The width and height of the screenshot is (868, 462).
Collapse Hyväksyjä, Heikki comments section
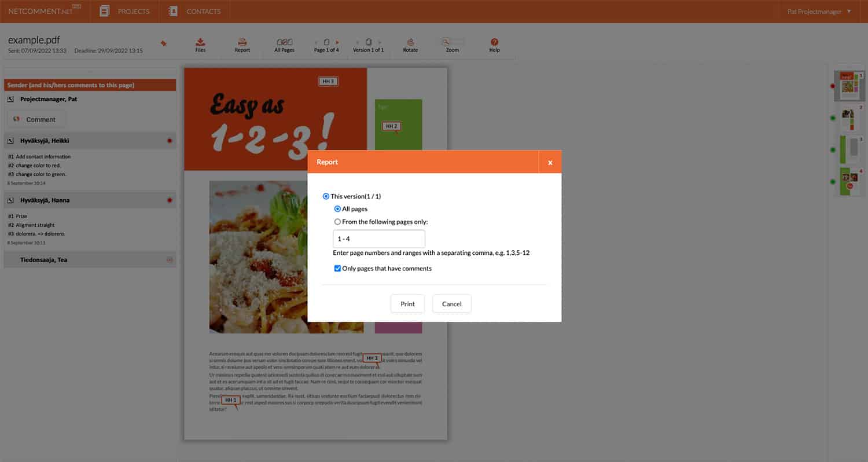10,141
